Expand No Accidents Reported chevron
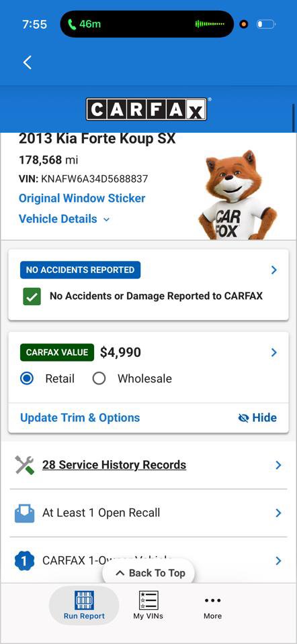Screen dimensions: 297x644 (274, 270)
